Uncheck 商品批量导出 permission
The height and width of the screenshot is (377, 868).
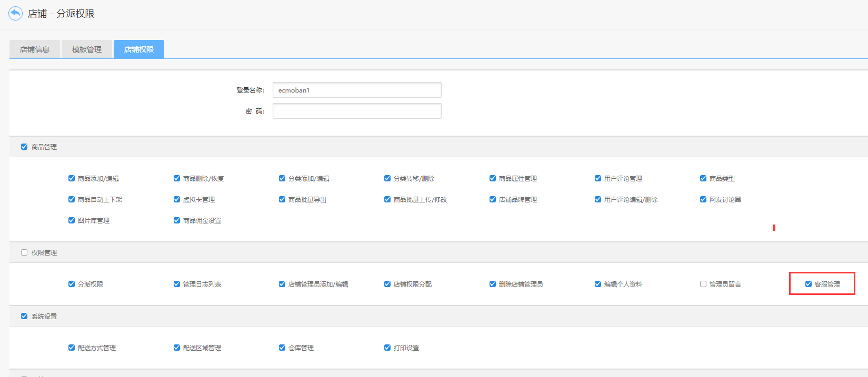282,199
